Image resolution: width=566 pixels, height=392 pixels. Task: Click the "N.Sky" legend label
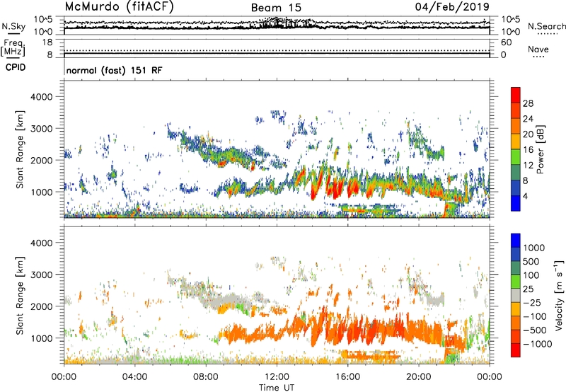(13, 26)
